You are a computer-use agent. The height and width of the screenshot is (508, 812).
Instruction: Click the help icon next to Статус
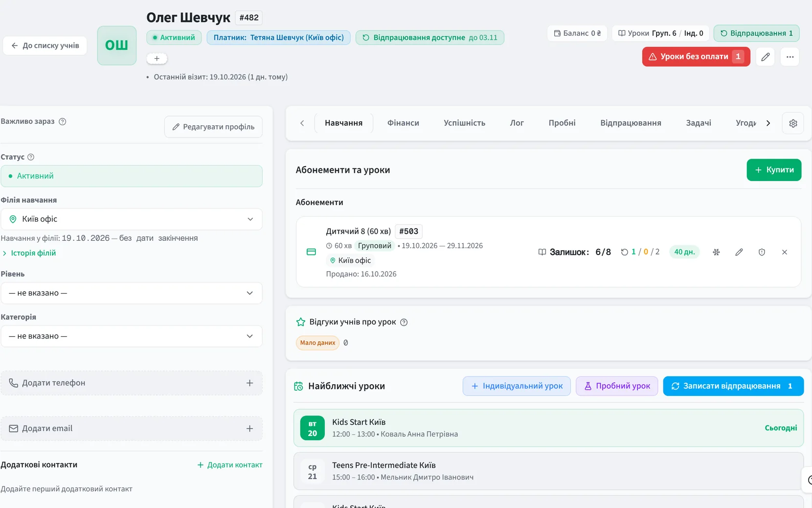[31, 157]
